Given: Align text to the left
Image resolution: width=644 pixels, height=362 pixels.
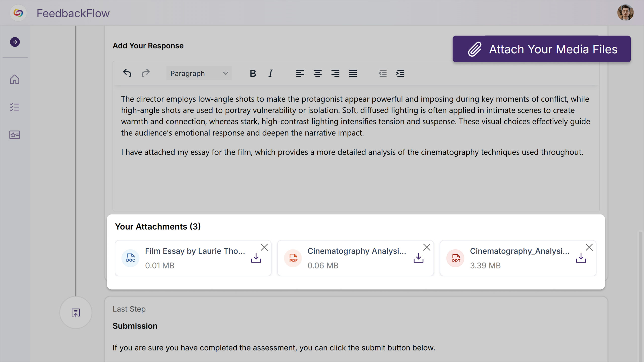Looking at the screenshot, I should click(300, 73).
